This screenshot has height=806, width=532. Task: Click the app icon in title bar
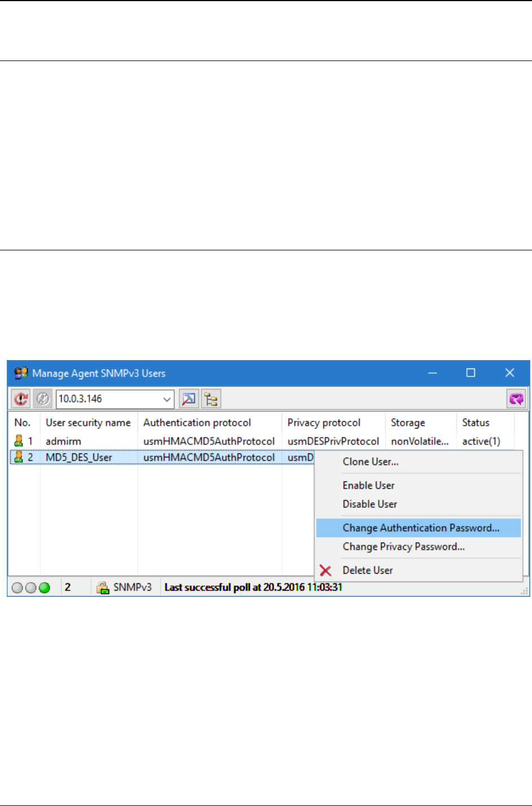coord(21,373)
